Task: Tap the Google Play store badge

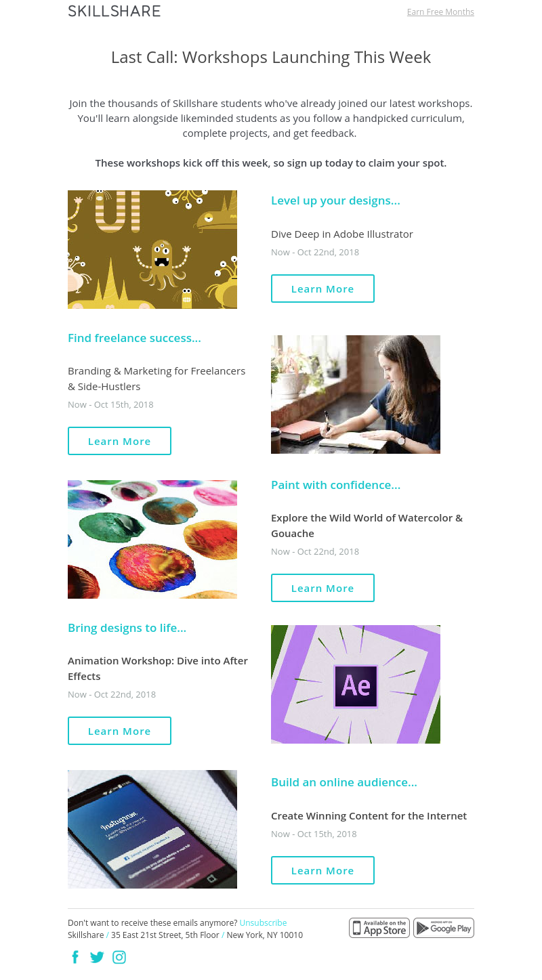Action: tap(444, 928)
